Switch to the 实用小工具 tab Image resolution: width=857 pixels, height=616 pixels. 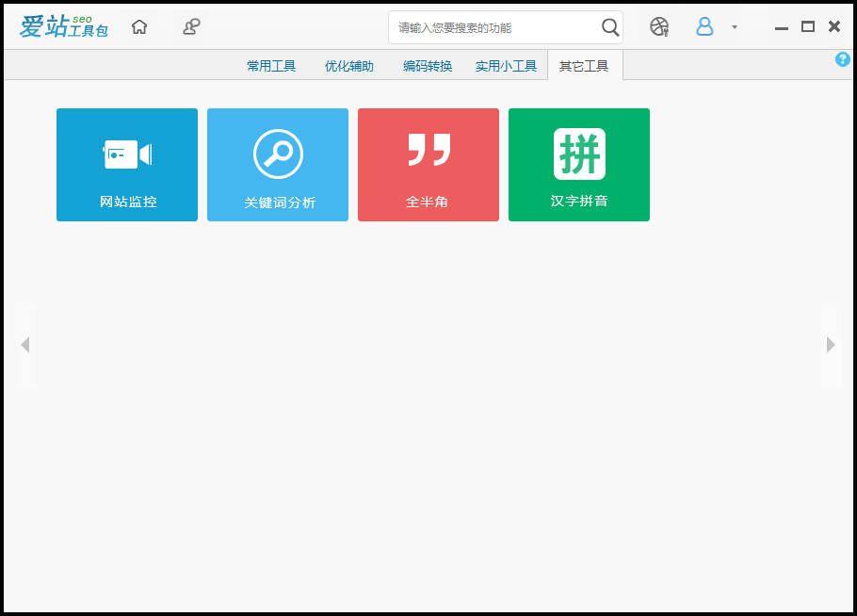tap(506, 66)
